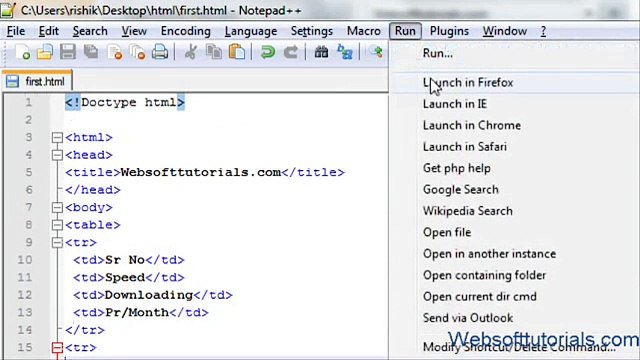
Task: Click the Cut scissors icon
Action: tap(191, 52)
